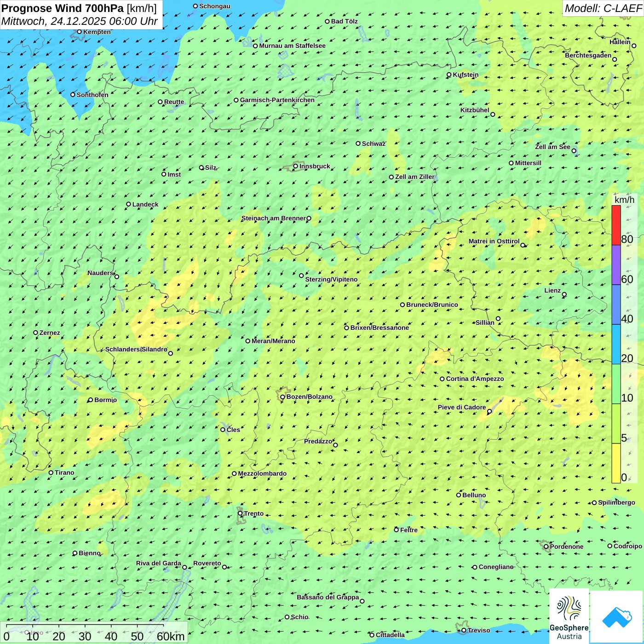Click the 'Garmisch-Partenkirchen' label
This screenshot has width=644, height=644.
pyautogui.click(x=277, y=100)
